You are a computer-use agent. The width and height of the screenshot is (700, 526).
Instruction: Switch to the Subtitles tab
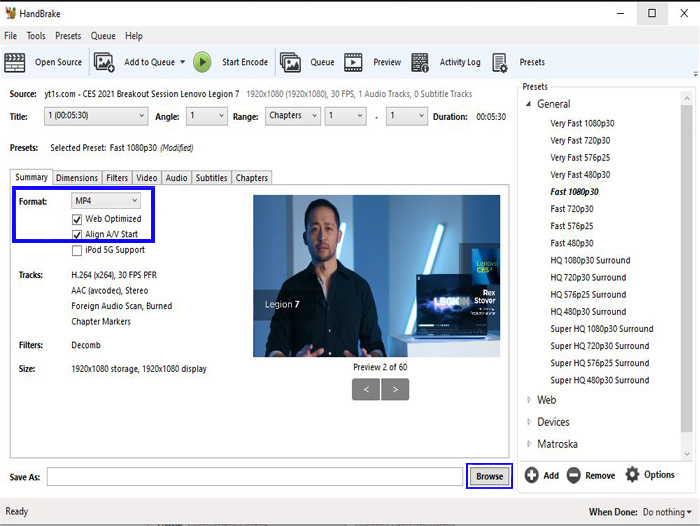coord(212,178)
